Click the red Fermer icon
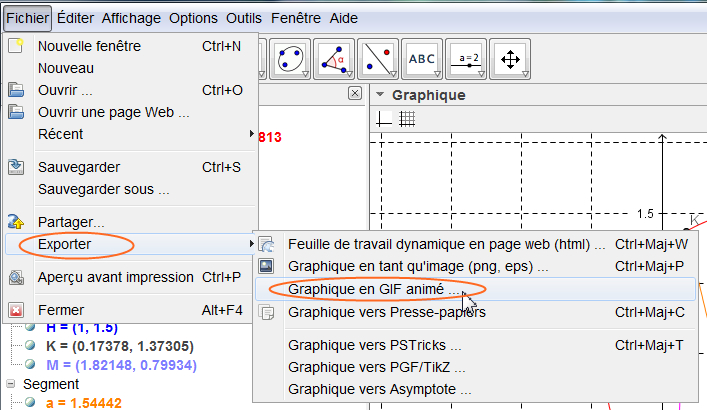The height and width of the screenshot is (410, 707). coord(16,310)
